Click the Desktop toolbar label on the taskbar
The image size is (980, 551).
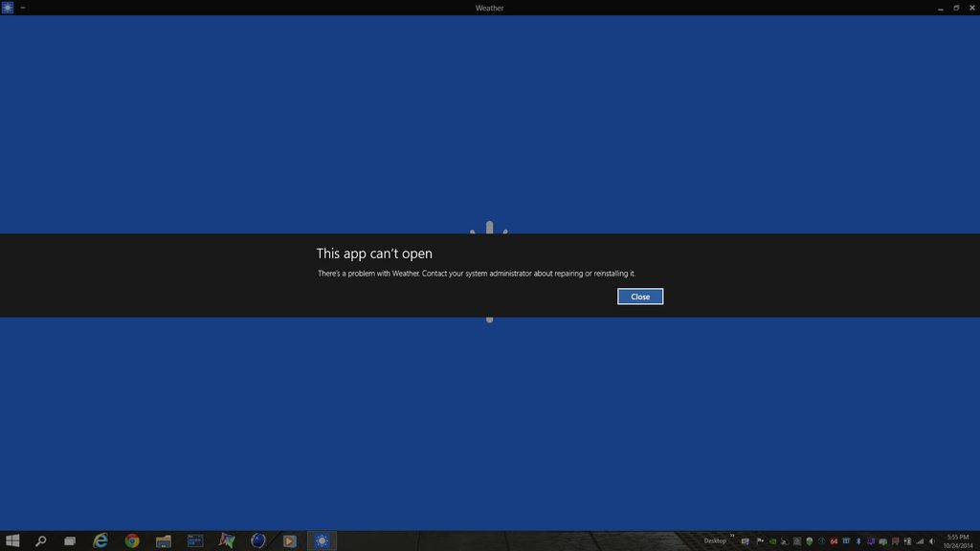coord(715,541)
